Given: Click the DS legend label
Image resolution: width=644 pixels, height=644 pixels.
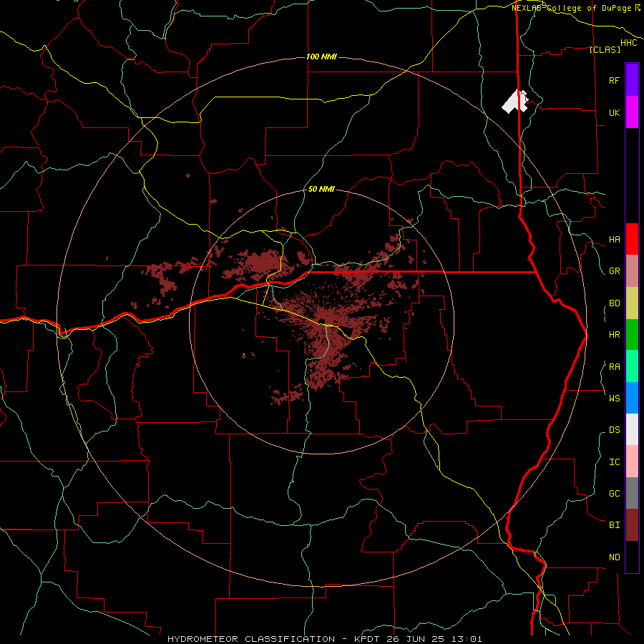Looking at the screenshot, I should pos(614,430).
